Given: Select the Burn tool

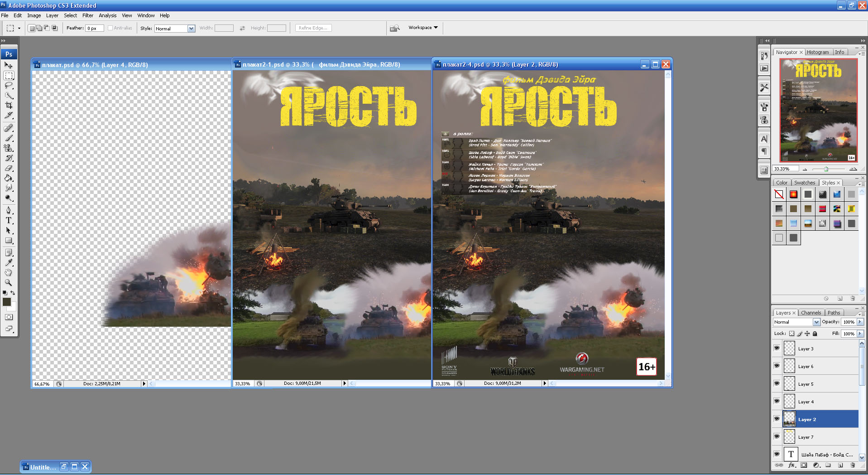Looking at the screenshot, I should click(9, 198).
